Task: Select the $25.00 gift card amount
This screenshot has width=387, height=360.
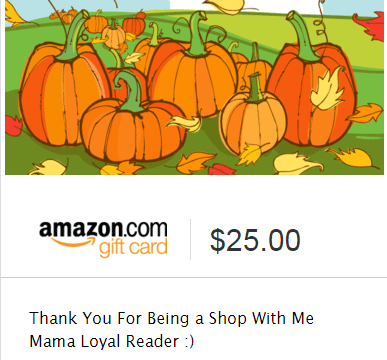Action: click(x=255, y=240)
